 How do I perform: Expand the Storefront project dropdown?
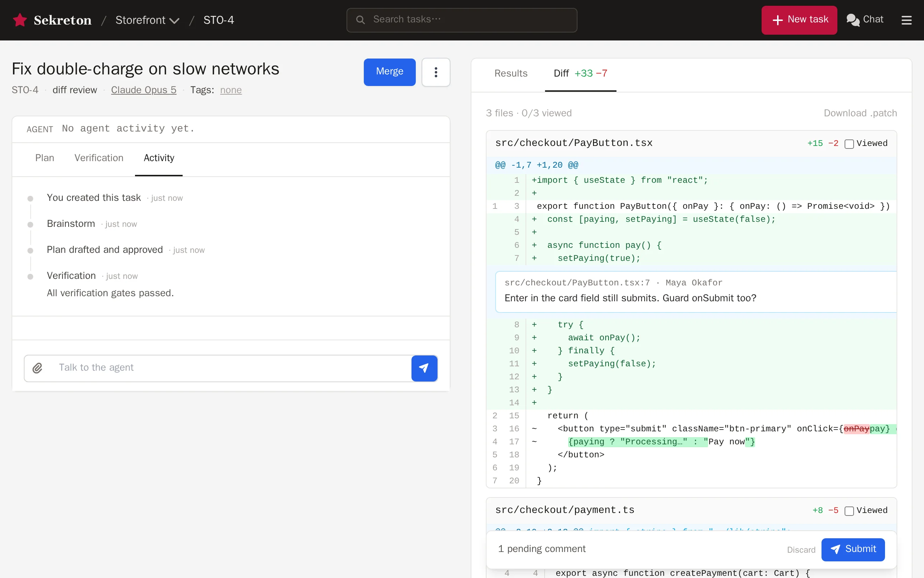147,20
